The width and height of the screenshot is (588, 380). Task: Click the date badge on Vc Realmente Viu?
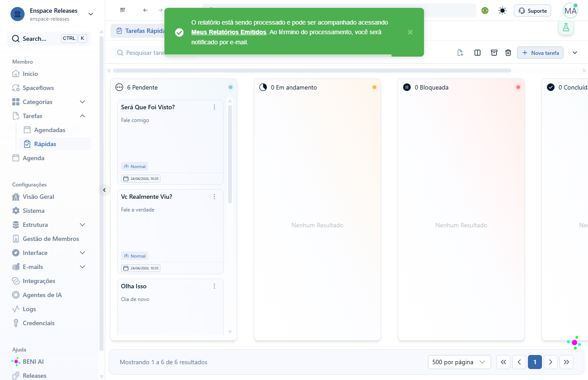(x=141, y=268)
